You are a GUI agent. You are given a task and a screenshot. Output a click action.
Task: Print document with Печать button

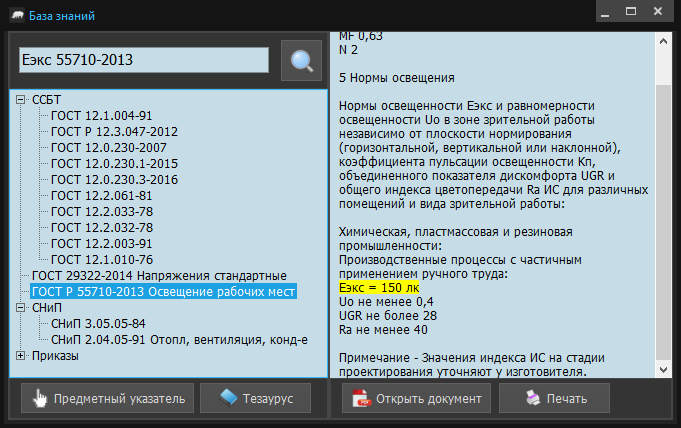pos(554,398)
